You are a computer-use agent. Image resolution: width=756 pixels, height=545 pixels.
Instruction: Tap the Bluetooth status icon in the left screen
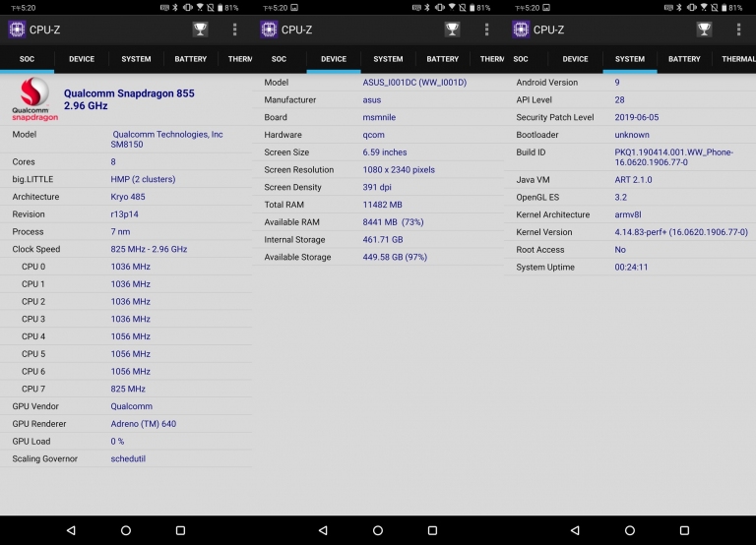point(175,8)
